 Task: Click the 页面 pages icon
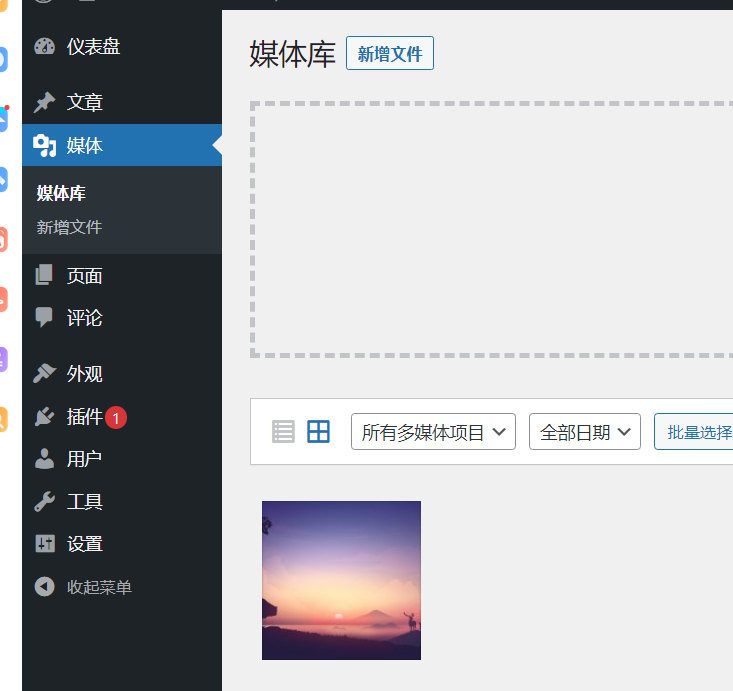tap(44, 275)
